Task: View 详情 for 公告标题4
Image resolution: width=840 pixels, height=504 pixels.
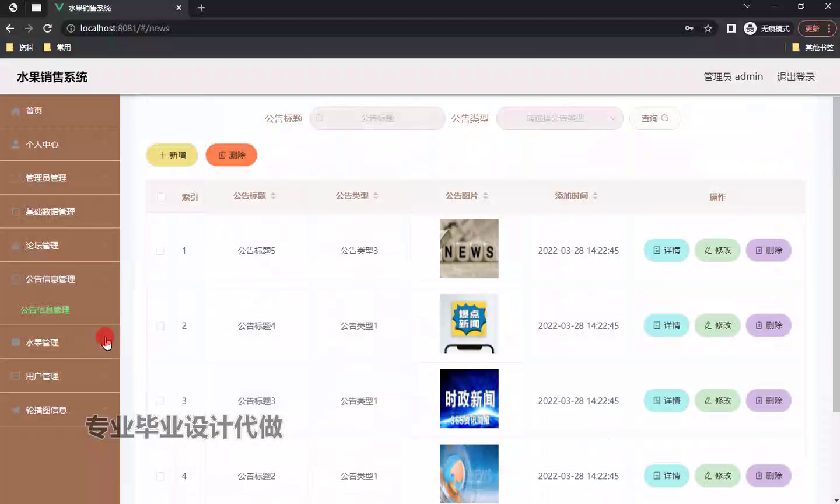Action: coord(667,325)
